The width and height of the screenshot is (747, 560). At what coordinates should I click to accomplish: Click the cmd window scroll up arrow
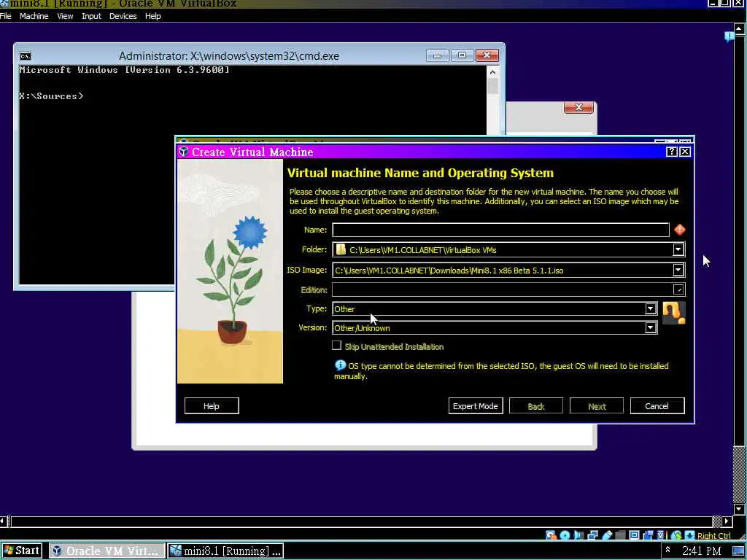pos(492,72)
